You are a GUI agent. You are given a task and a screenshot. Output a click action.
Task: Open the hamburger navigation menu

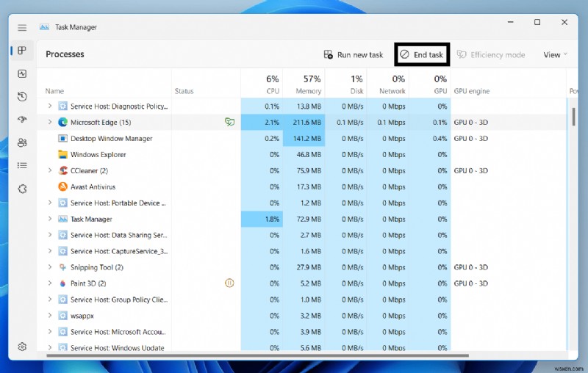22,27
